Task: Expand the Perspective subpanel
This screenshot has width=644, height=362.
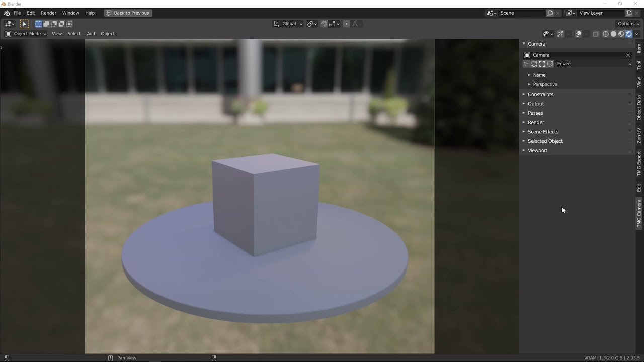Action: (x=545, y=84)
